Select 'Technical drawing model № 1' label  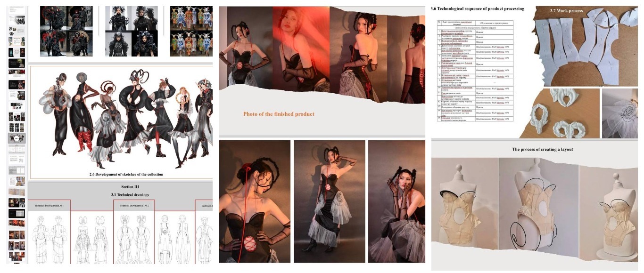pyautogui.click(x=50, y=206)
